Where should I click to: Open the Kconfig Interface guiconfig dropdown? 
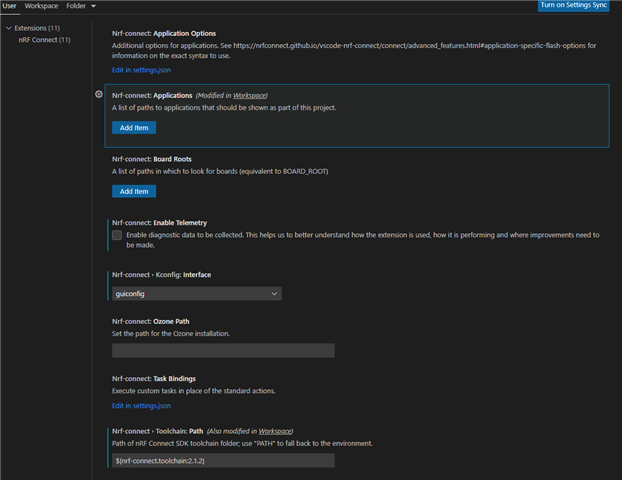pos(197,294)
